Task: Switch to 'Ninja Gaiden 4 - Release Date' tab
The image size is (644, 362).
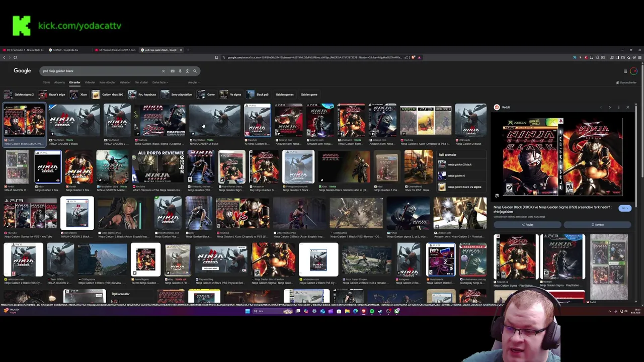Action: 23,50
